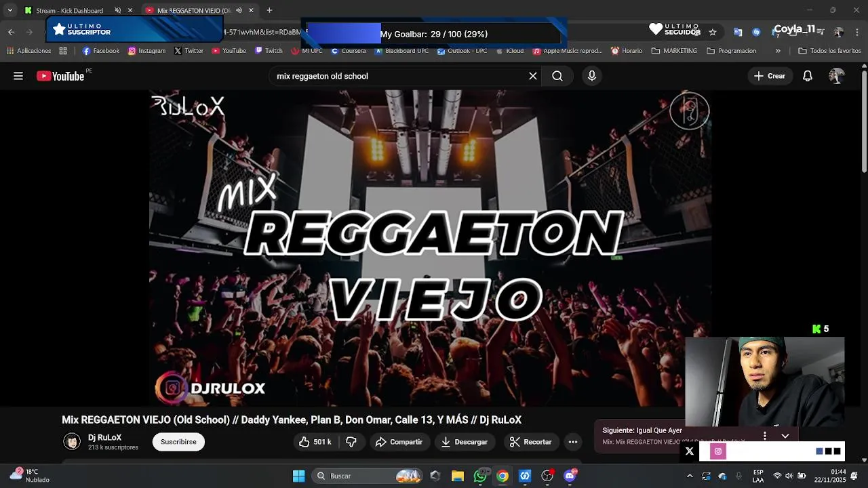The height and width of the screenshot is (488, 868).
Task: Open WhatsApp from the taskbar
Action: 480,476
